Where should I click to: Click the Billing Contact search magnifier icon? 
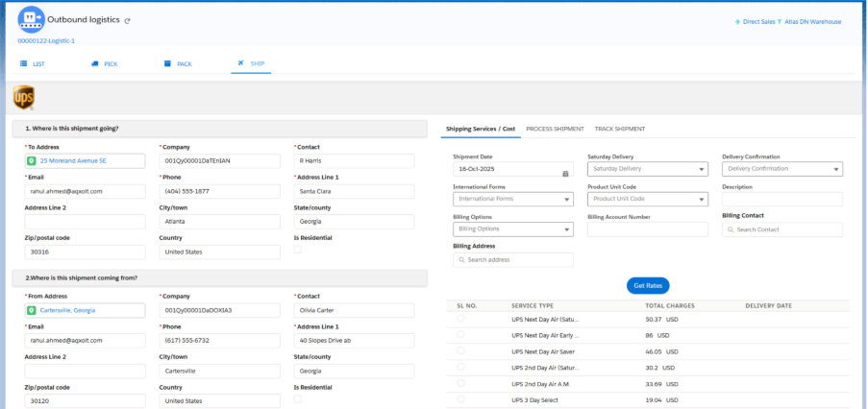click(x=731, y=230)
